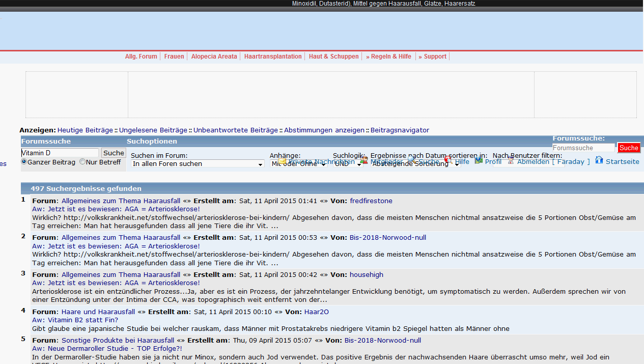Screen dimensions: 644x364
Task: Select the Ganzer Beitrag radio button
Action: 24,162
